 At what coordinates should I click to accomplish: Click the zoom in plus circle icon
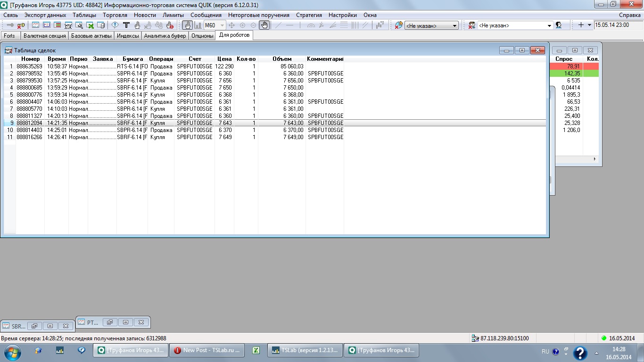[242, 25]
